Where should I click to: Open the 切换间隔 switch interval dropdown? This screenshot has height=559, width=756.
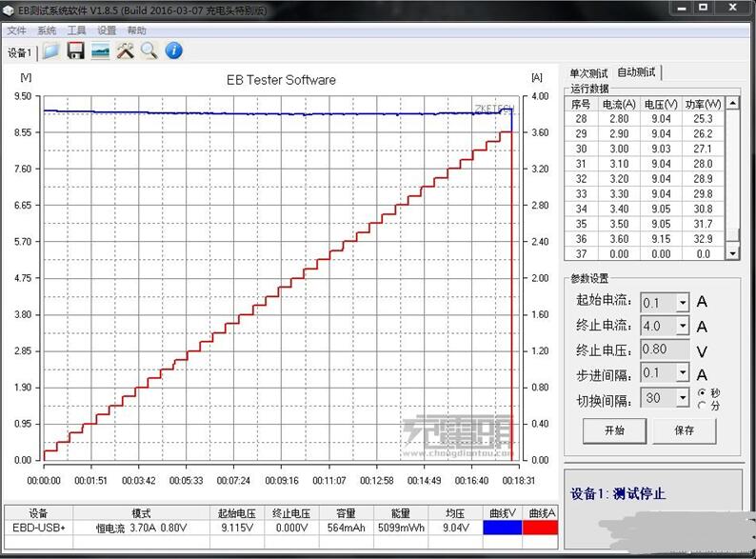[x=682, y=398]
